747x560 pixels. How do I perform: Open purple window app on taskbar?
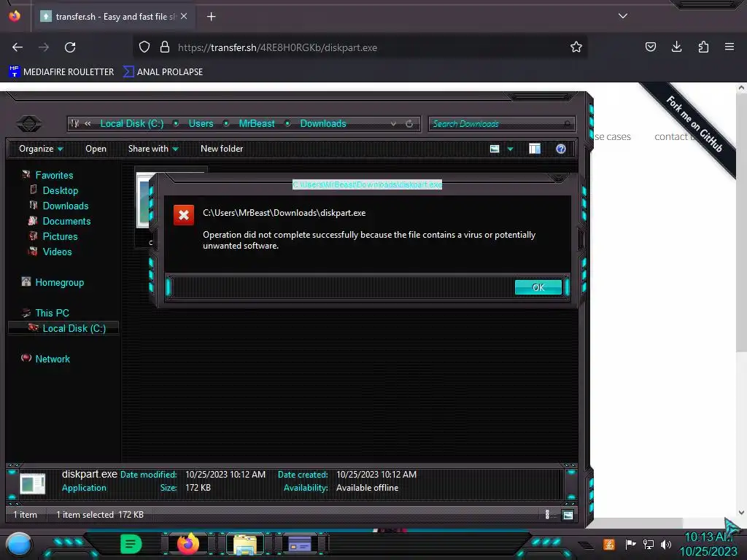point(300,544)
